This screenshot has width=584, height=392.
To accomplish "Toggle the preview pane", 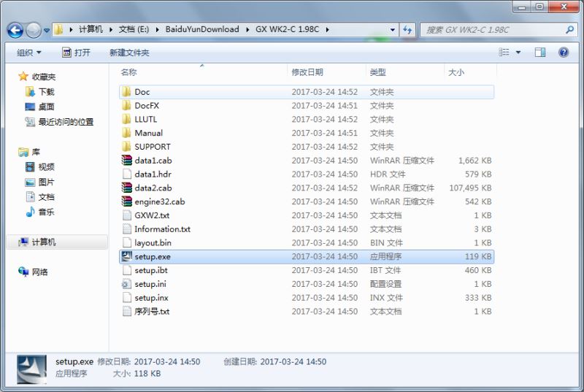I will [540, 53].
